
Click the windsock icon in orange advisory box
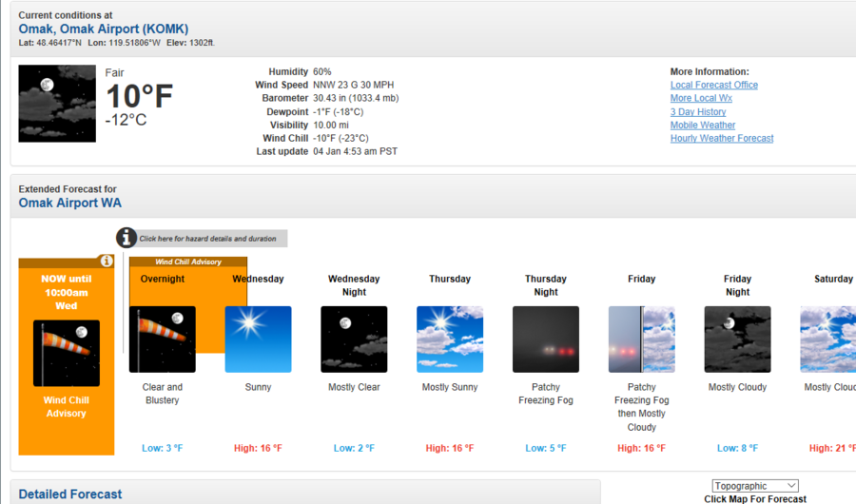(67, 353)
